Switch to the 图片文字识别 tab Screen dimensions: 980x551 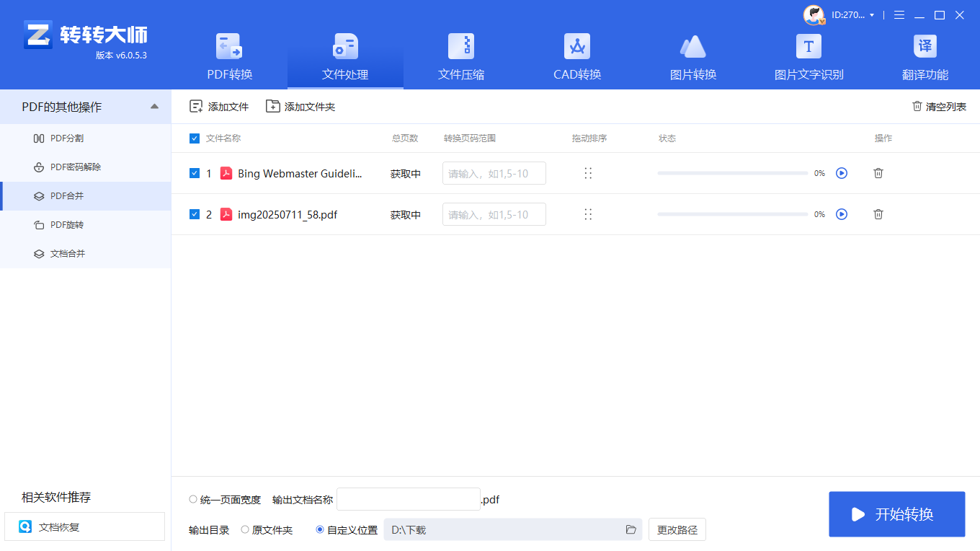pos(808,58)
